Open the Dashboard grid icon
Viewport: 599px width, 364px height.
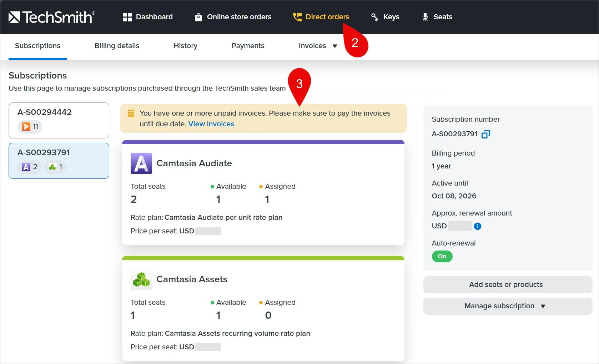pos(127,17)
